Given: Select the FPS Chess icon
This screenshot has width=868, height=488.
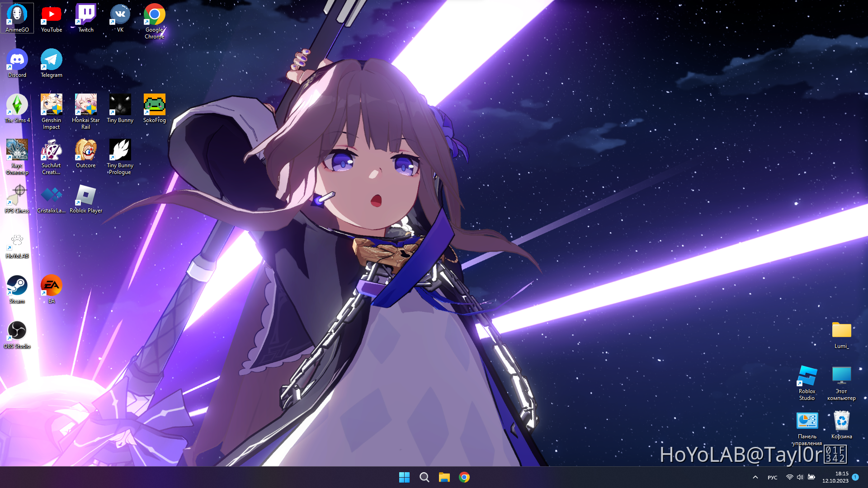Looking at the screenshot, I should pyautogui.click(x=17, y=199).
